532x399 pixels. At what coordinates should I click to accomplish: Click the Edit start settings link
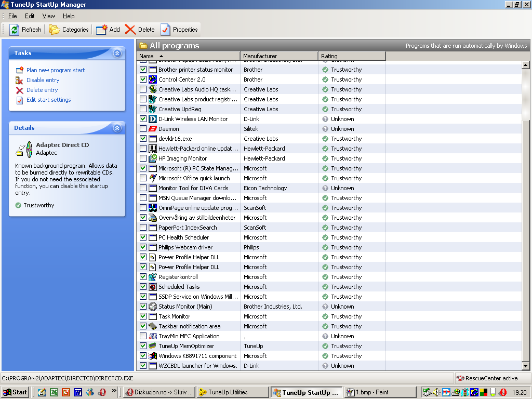point(49,100)
